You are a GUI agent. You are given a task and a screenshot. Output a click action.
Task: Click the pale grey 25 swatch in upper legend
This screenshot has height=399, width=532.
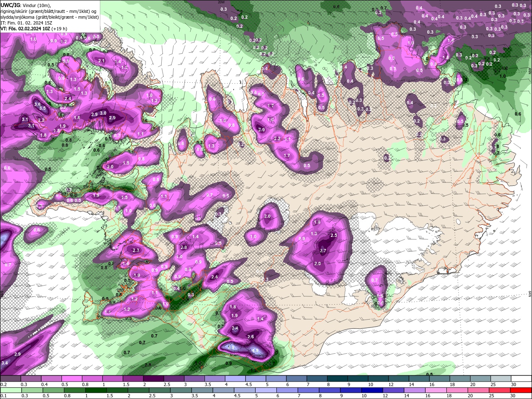pyautogui.click(x=501, y=379)
